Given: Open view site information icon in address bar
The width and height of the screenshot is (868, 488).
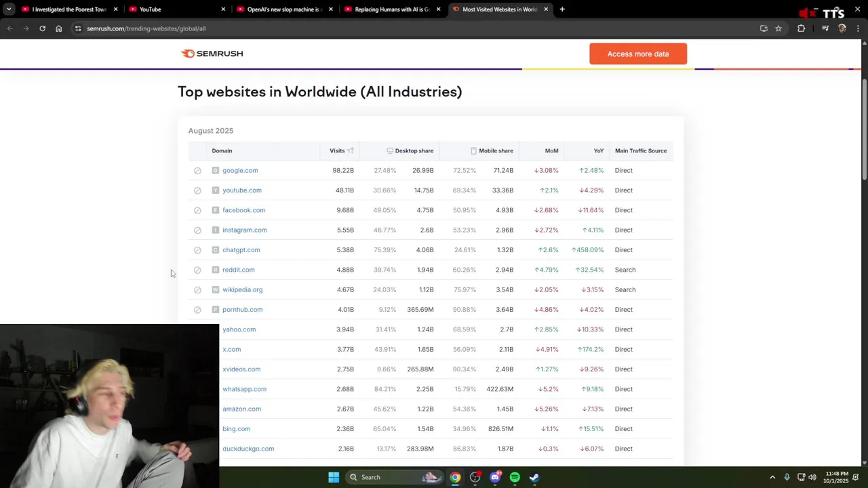Looking at the screenshot, I should point(78,28).
